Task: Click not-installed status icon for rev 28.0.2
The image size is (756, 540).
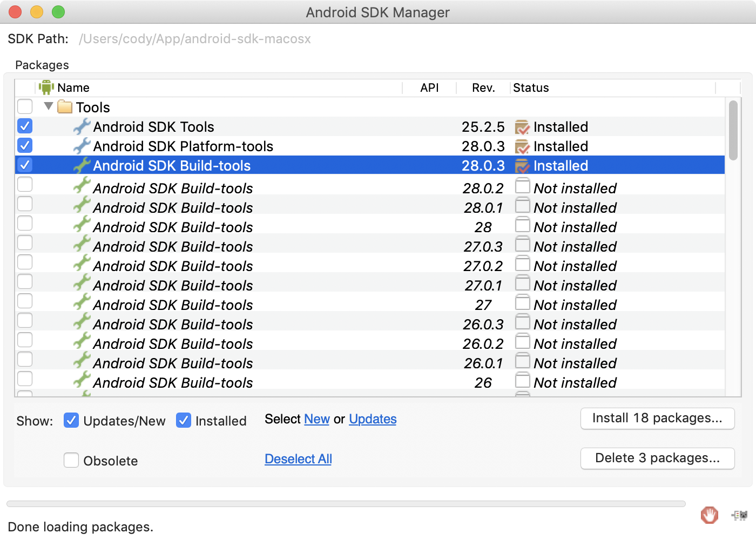Action: (x=522, y=186)
